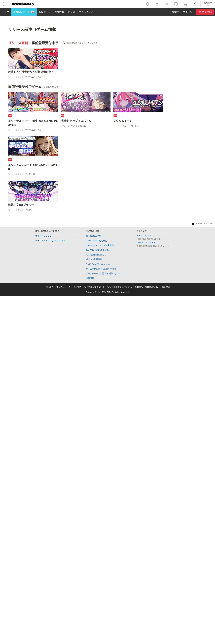Open 会員規約 in bottom bar
The image size is (215, 644).
[x=77, y=287]
